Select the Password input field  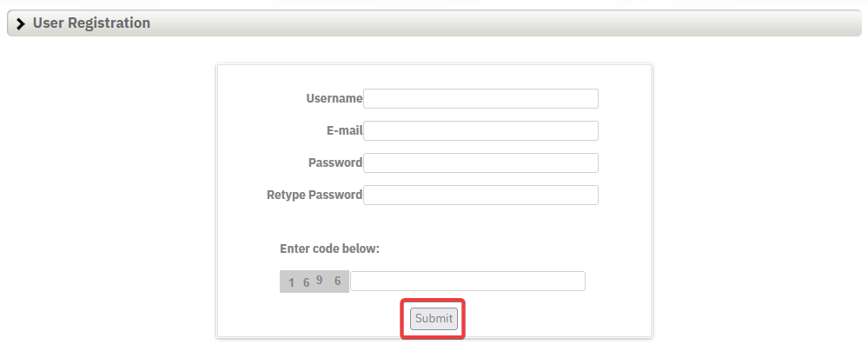pyautogui.click(x=480, y=162)
